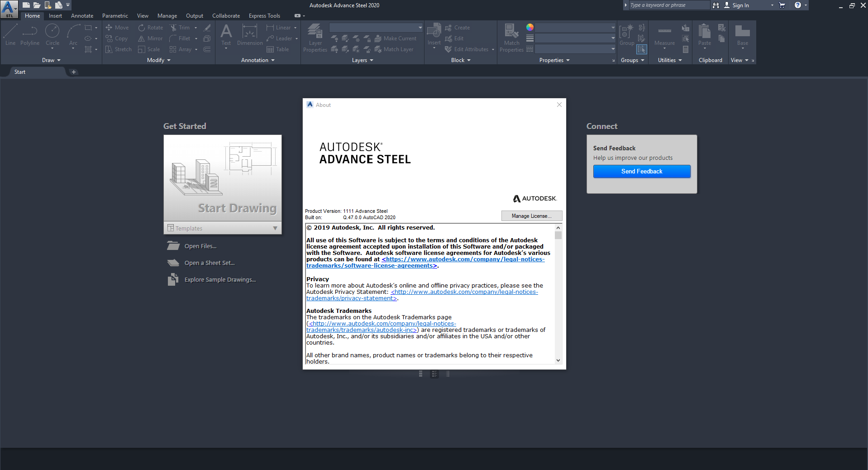Switch to the Insert ribbon tab
The width and height of the screenshot is (868, 470).
click(x=55, y=16)
